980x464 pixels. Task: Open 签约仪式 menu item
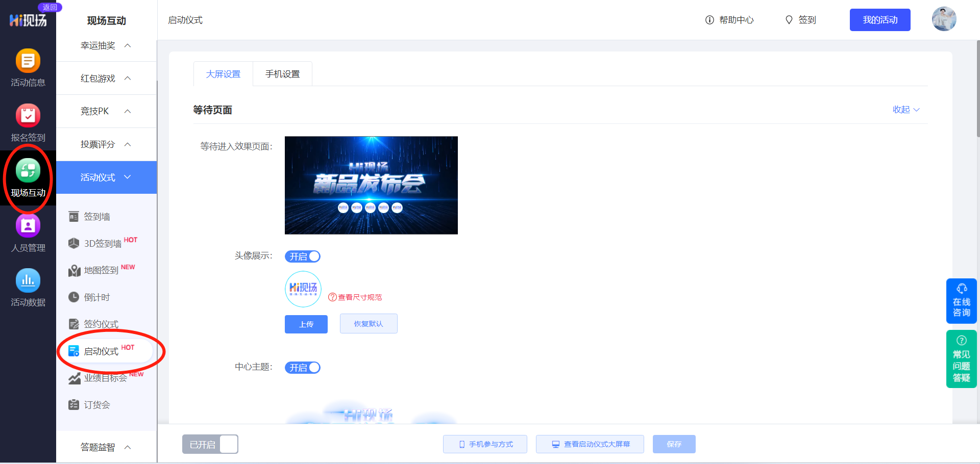101,324
